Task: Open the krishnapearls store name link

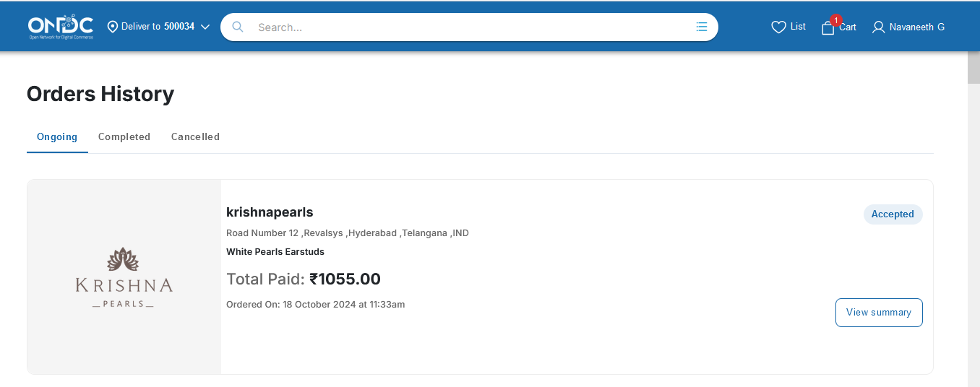Action: 270,212
